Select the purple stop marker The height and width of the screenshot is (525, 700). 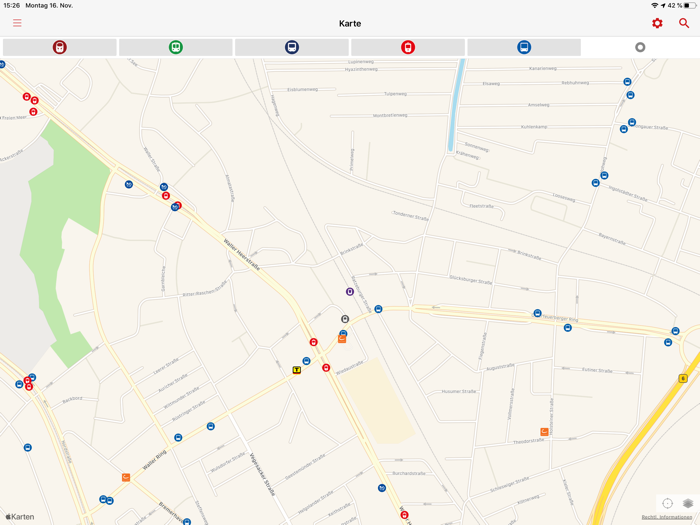tap(350, 292)
